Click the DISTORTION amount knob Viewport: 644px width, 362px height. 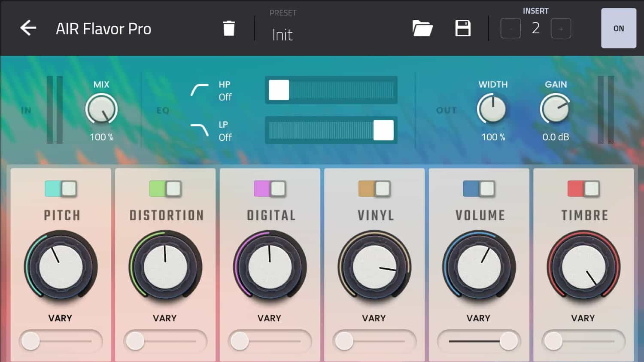tap(165, 267)
